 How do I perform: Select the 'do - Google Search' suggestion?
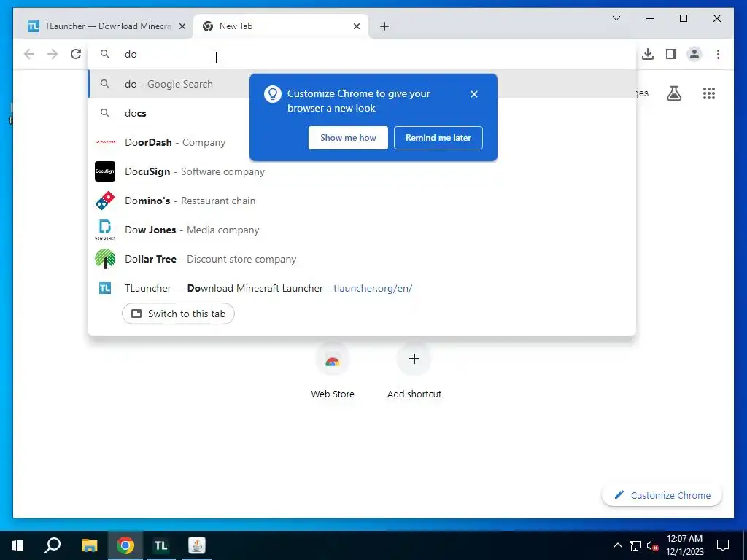point(362,85)
